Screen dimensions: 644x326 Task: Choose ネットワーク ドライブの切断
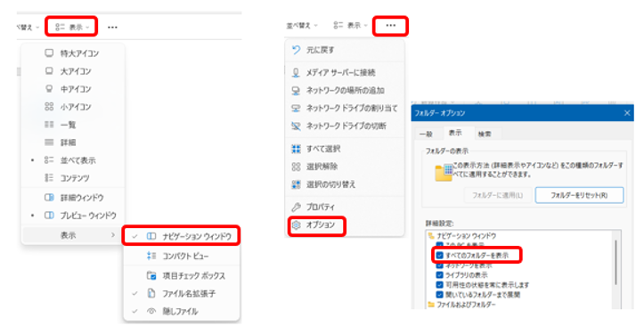pos(344,126)
